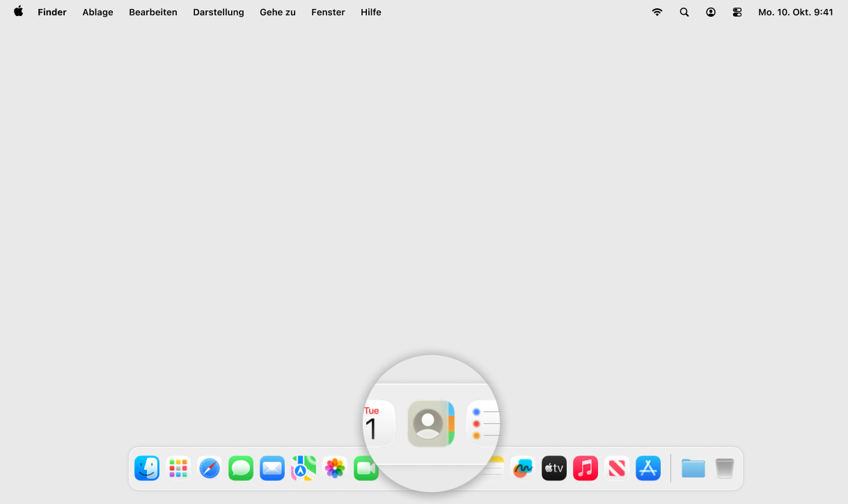Screen dimensions: 848x504
Task: Start FaceTime from the Dock
Action: [x=365, y=468]
